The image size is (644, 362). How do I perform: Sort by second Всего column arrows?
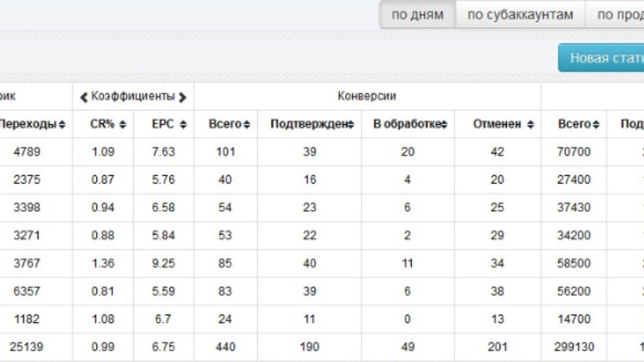pos(596,125)
